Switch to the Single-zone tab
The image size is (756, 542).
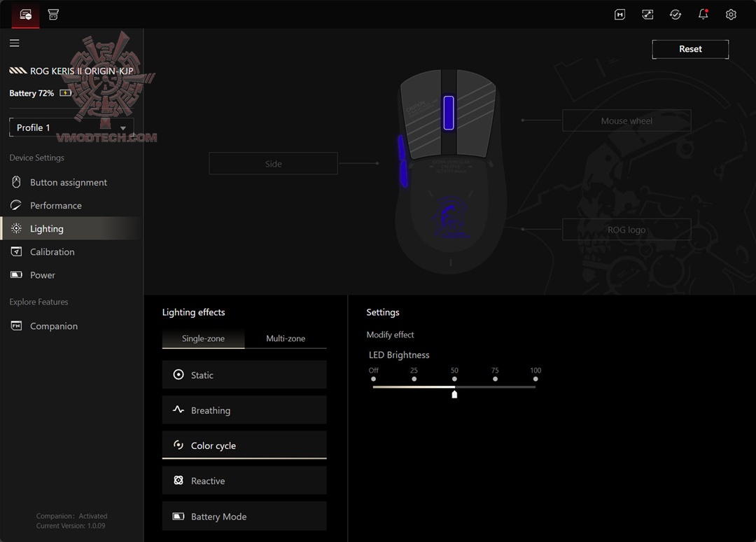[x=203, y=338]
